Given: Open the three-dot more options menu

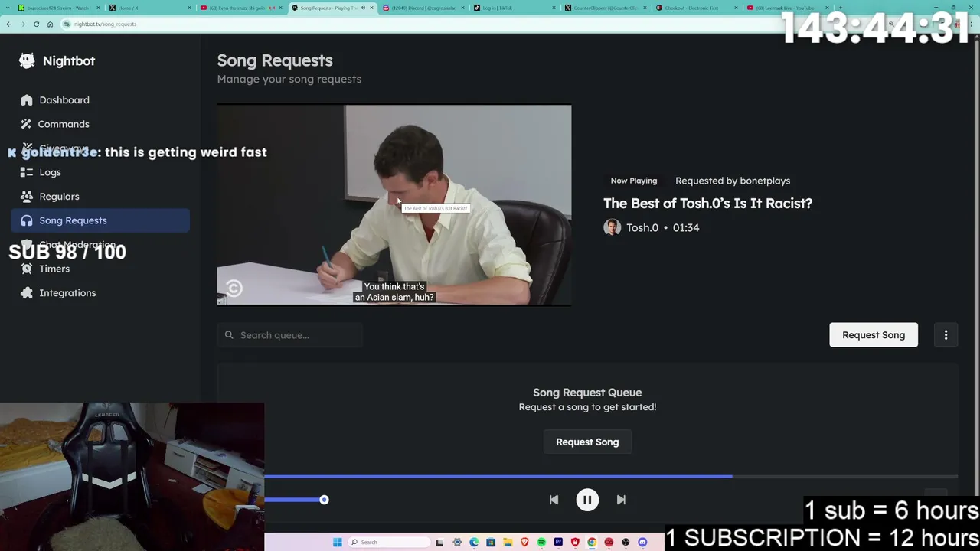Looking at the screenshot, I should click(x=946, y=335).
